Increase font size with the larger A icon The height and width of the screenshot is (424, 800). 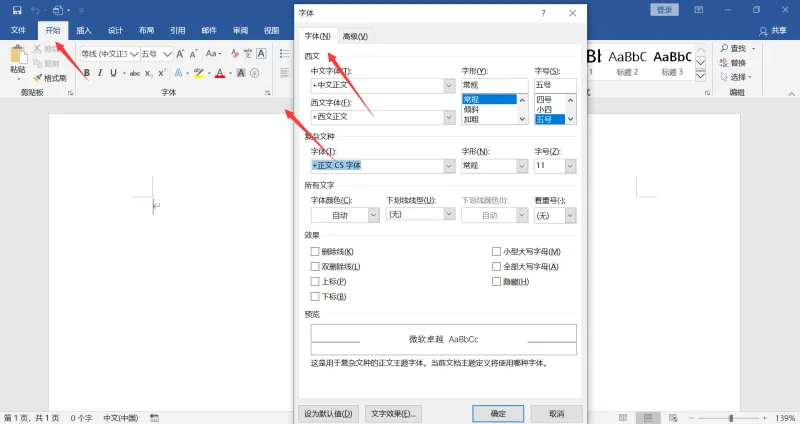point(180,54)
